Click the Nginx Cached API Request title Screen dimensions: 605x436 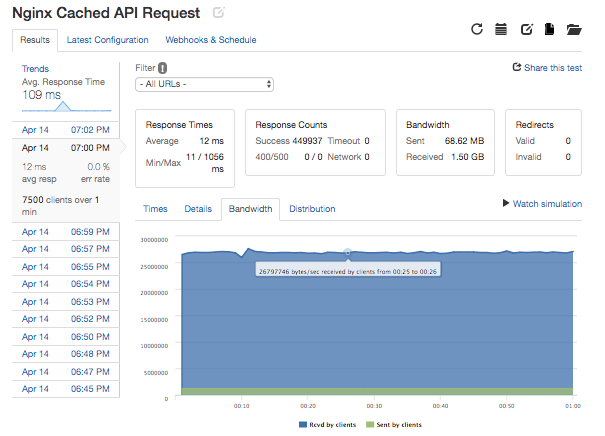coord(106,13)
